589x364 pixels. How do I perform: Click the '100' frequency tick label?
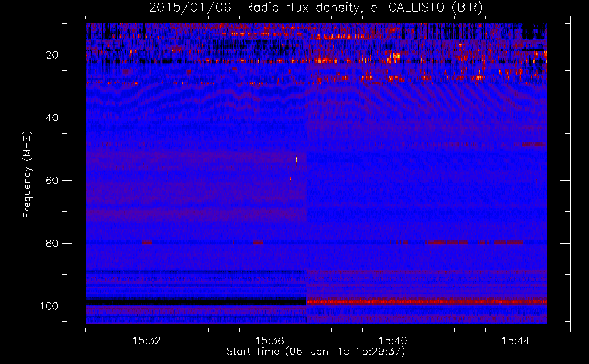click(x=49, y=306)
